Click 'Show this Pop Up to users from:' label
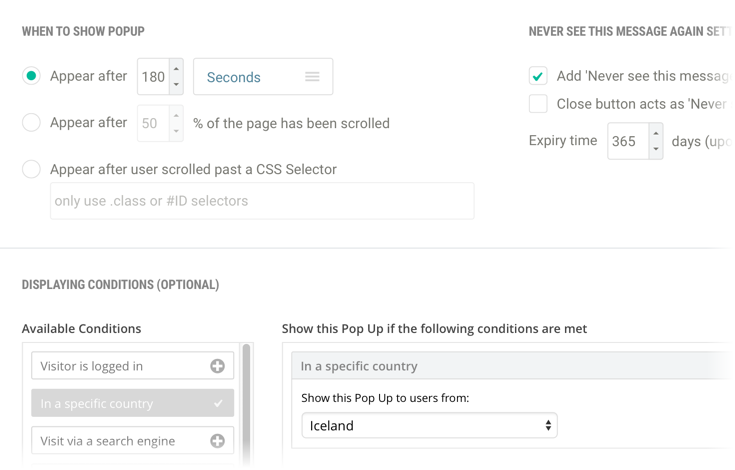The image size is (735, 470). [385, 398]
